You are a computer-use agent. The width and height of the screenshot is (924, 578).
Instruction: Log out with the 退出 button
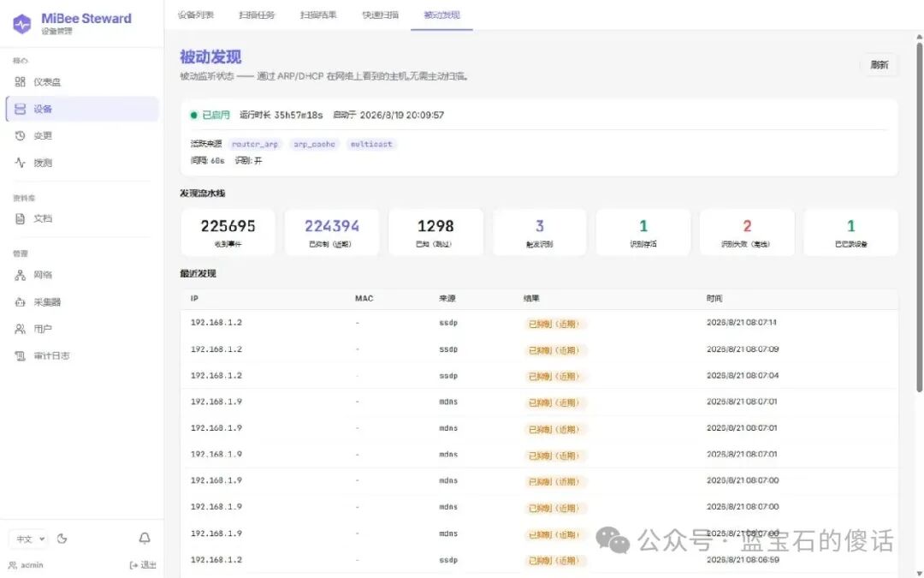pyautogui.click(x=143, y=565)
